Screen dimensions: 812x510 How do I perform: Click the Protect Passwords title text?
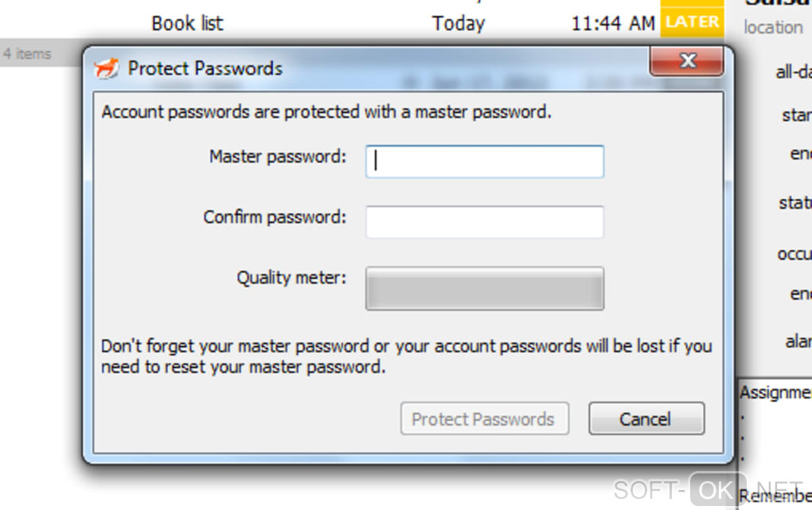tap(205, 68)
